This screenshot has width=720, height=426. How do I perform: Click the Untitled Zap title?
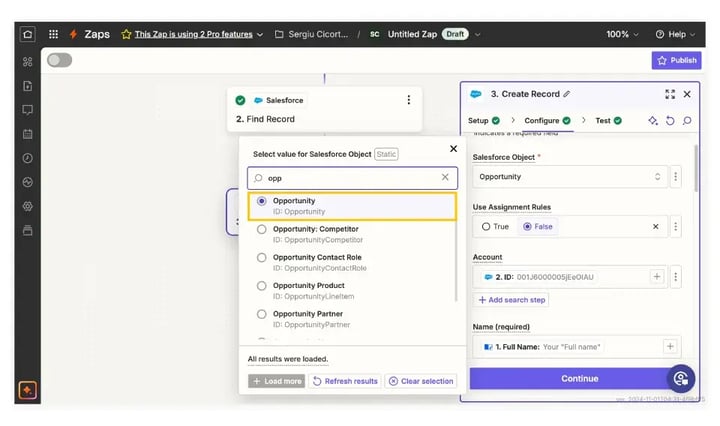(412, 34)
